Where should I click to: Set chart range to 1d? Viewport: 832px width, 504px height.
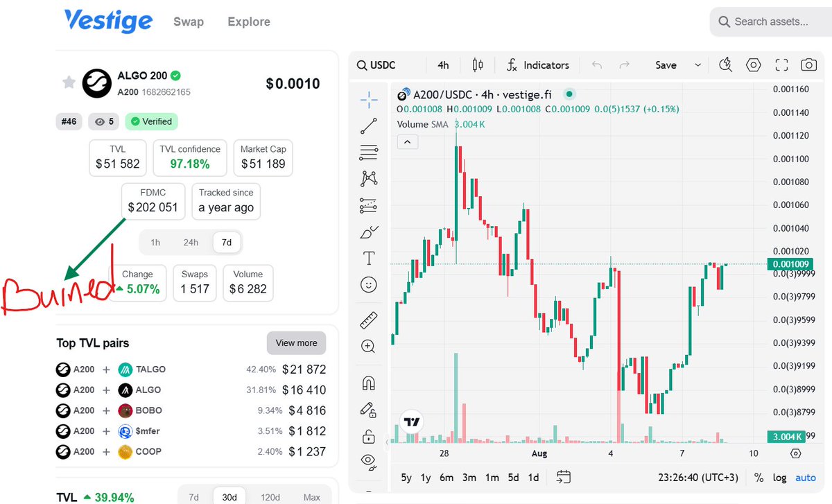pyautogui.click(x=534, y=478)
